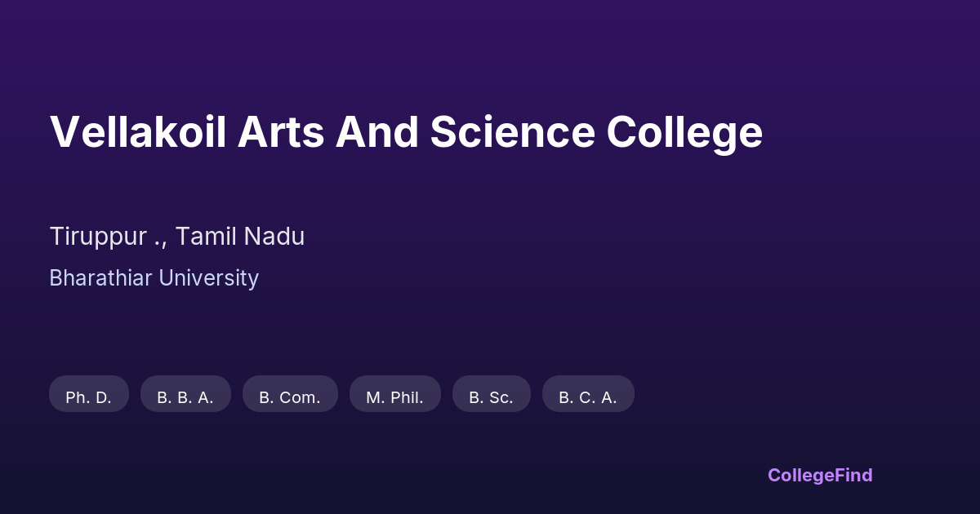Click the CollegeFind brand logo
The height and width of the screenshot is (514, 980).
820,475
